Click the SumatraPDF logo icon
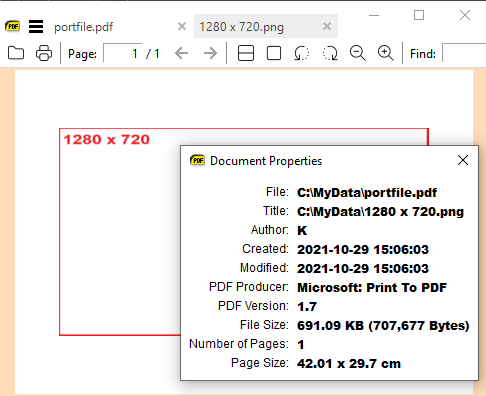The width and height of the screenshot is (486, 396). click(x=13, y=26)
